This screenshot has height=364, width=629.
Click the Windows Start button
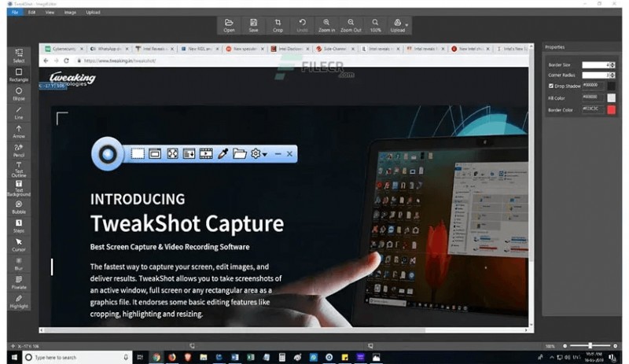(x=14, y=357)
